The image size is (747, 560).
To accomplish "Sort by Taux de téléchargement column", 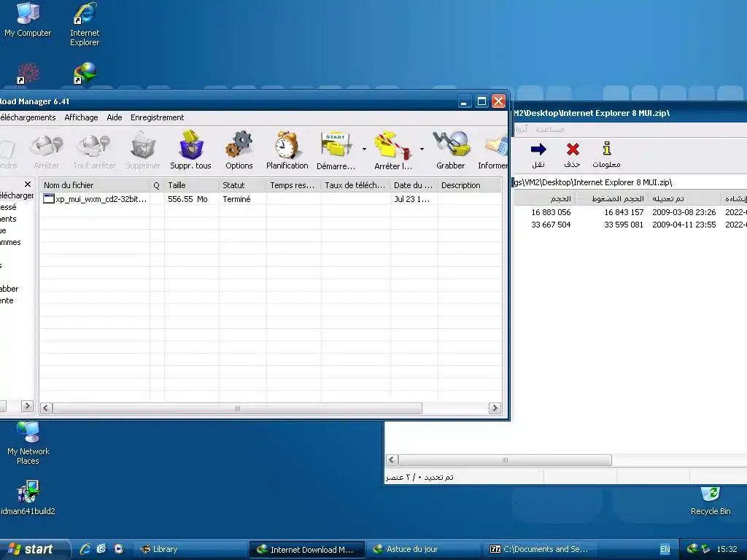I will [x=355, y=185].
